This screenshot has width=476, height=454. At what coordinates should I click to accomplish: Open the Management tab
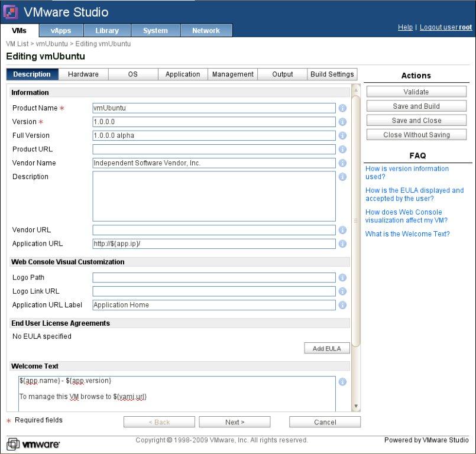pos(233,74)
